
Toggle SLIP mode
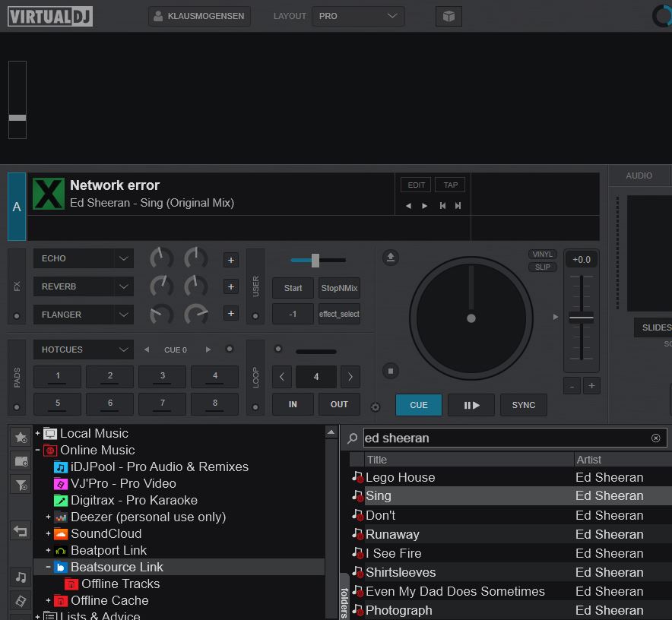coord(542,267)
